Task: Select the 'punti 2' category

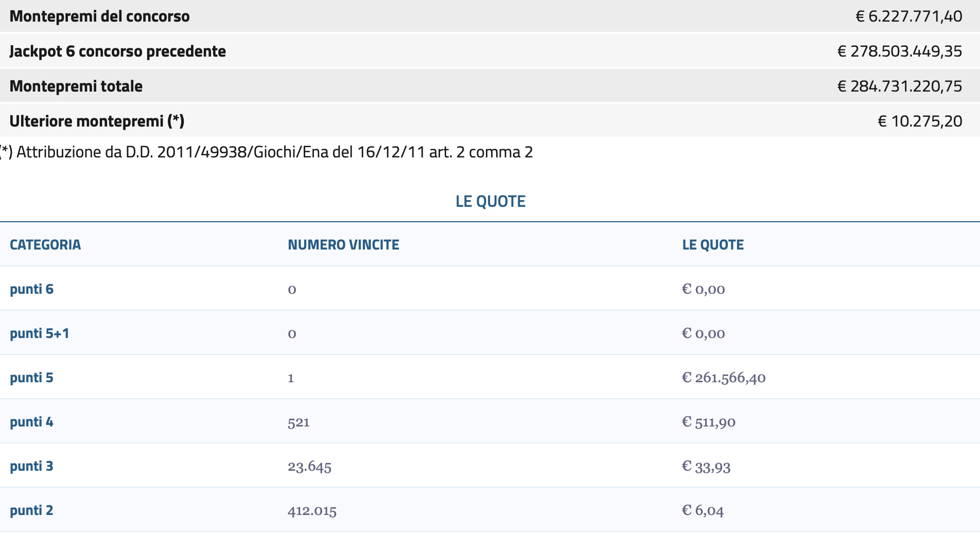Action: (x=31, y=510)
